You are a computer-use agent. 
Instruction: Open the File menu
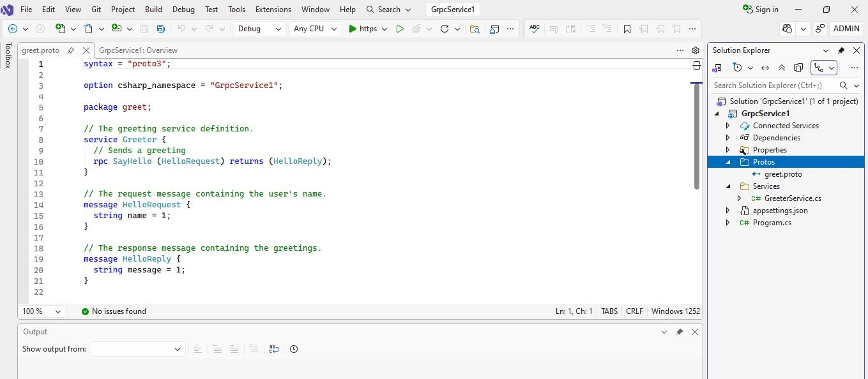26,10
